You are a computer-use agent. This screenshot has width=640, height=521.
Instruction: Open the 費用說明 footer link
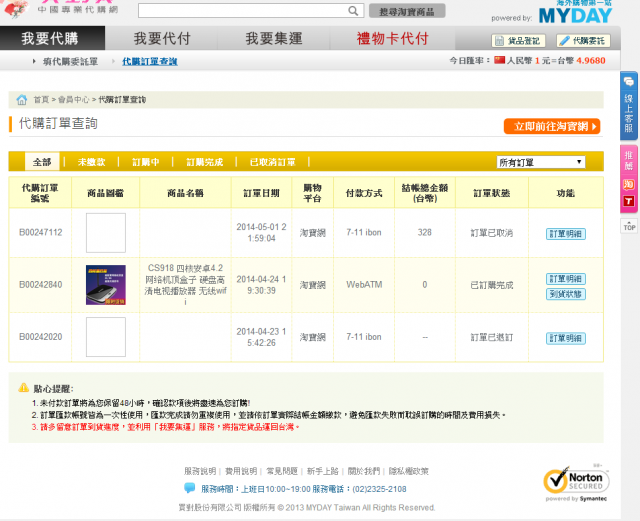coord(241,471)
